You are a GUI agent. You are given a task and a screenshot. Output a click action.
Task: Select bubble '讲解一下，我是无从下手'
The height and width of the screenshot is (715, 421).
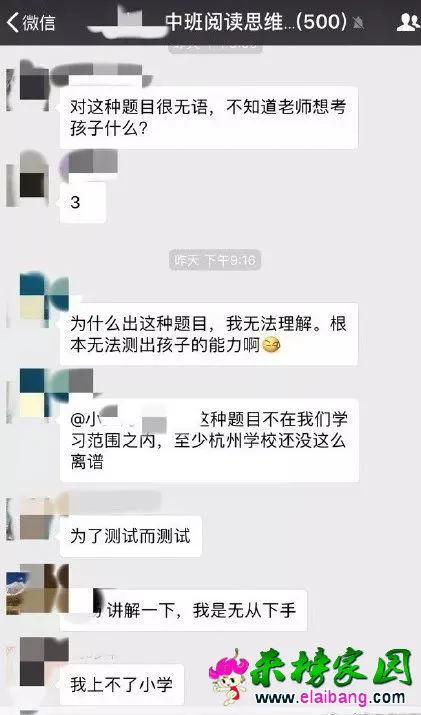pyautogui.click(x=183, y=610)
